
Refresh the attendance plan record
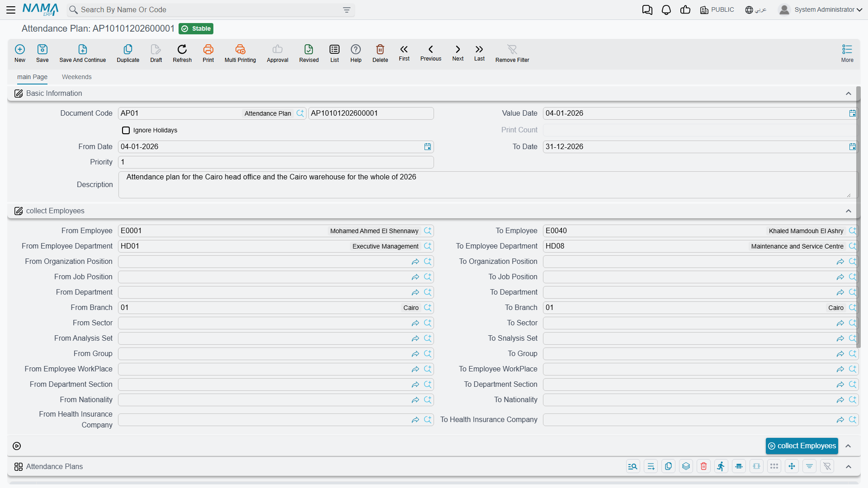[x=182, y=53]
